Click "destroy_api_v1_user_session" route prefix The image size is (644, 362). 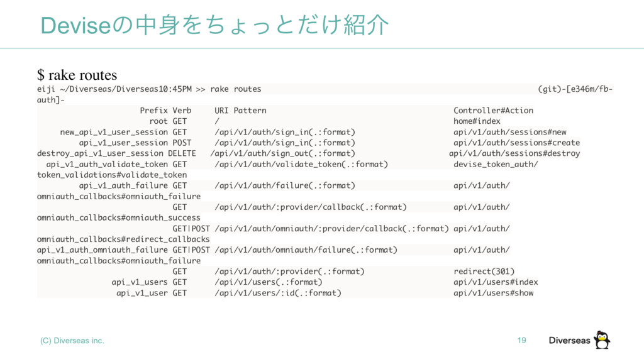[x=100, y=153]
